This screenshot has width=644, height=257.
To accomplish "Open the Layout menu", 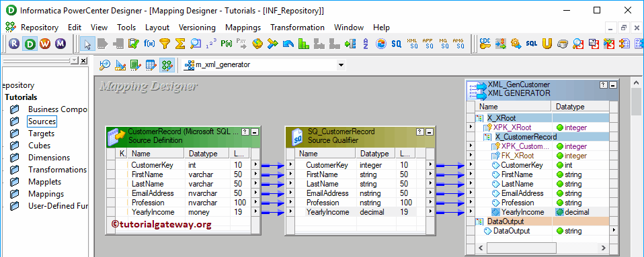I will pos(157,28).
